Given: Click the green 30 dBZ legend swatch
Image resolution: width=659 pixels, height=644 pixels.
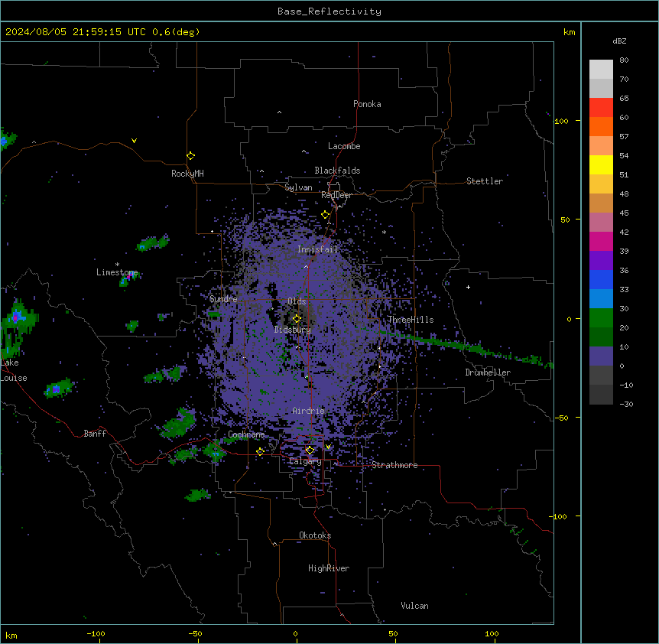Looking at the screenshot, I should point(601,318).
